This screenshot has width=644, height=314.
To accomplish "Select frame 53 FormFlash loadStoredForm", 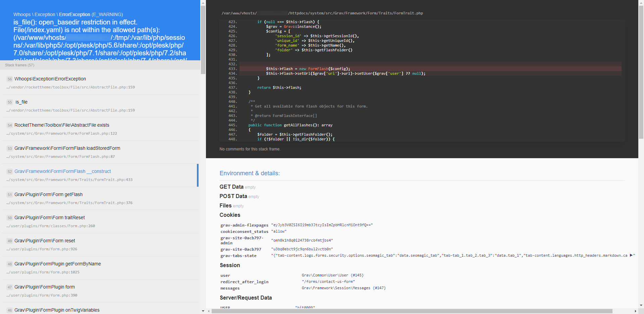I will (x=67, y=148).
